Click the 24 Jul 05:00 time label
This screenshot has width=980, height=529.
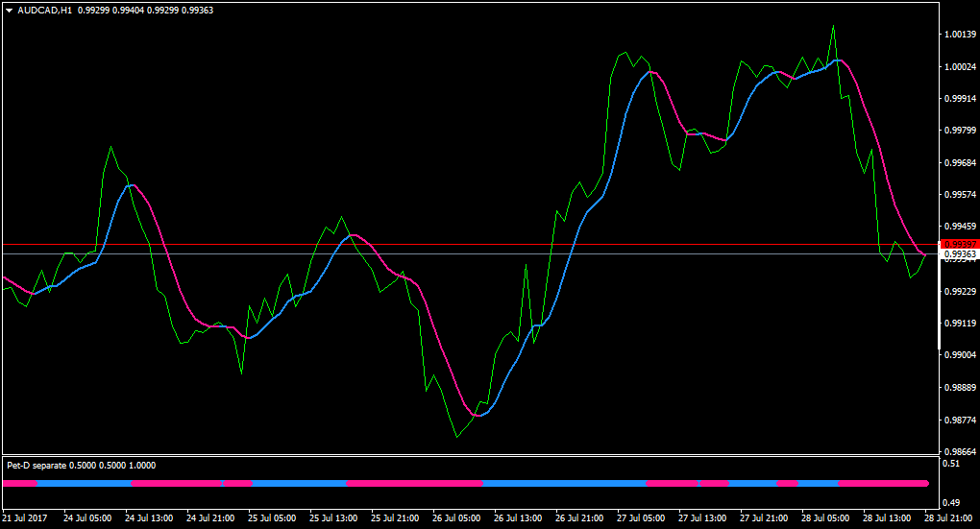[87, 518]
